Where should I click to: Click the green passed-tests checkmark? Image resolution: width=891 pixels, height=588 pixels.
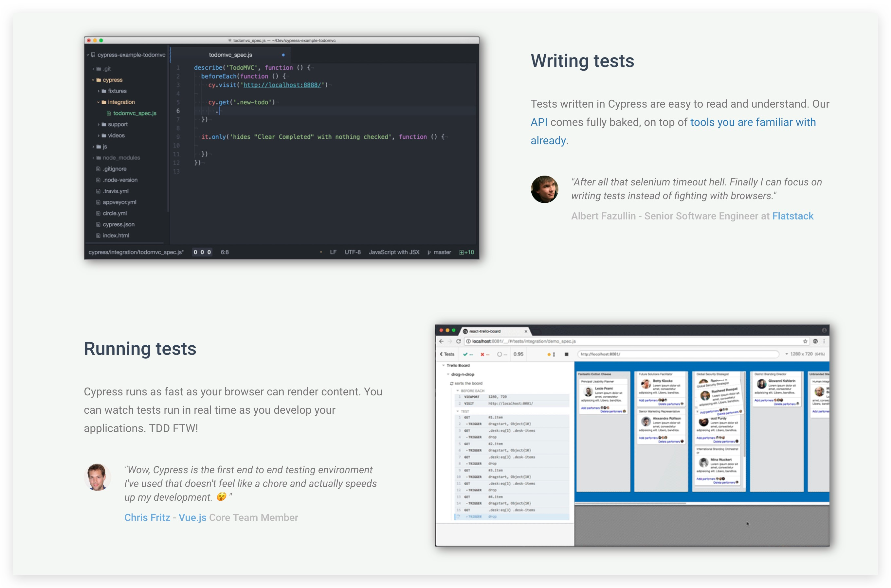[x=465, y=355]
